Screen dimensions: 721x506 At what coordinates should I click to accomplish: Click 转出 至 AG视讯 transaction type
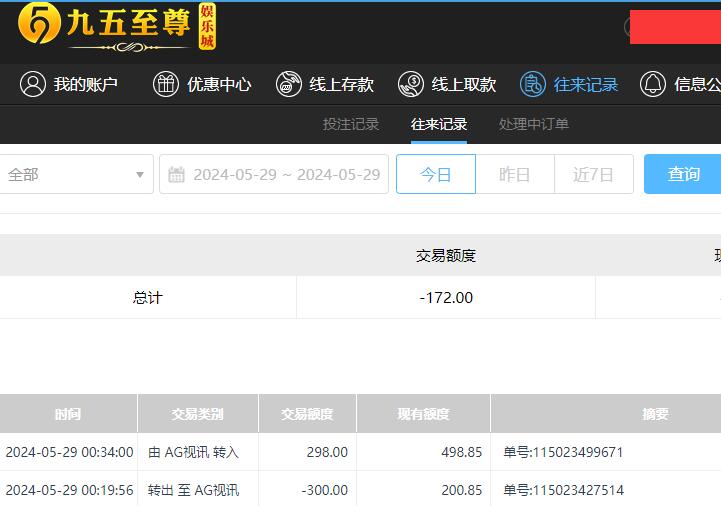pos(194,490)
